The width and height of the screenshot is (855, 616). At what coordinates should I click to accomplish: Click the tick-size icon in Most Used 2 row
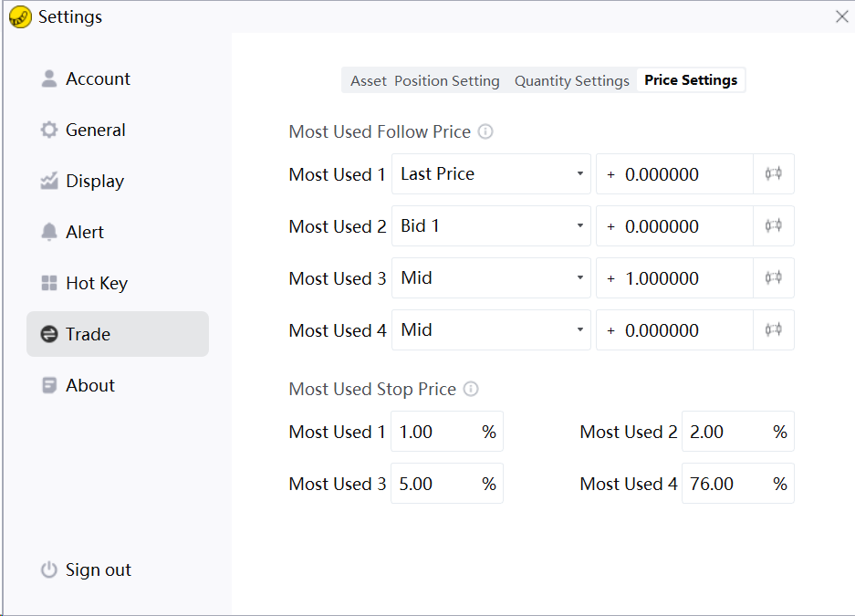click(774, 225)
